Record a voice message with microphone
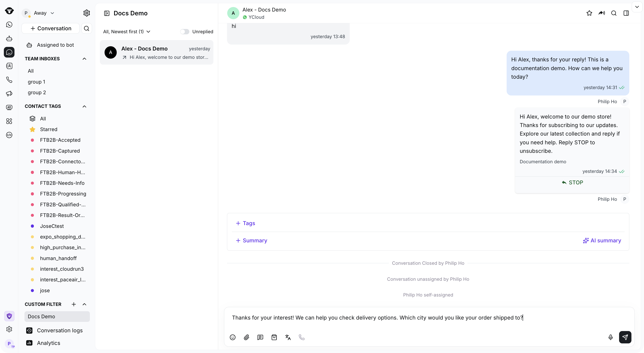 coord(611,337)
